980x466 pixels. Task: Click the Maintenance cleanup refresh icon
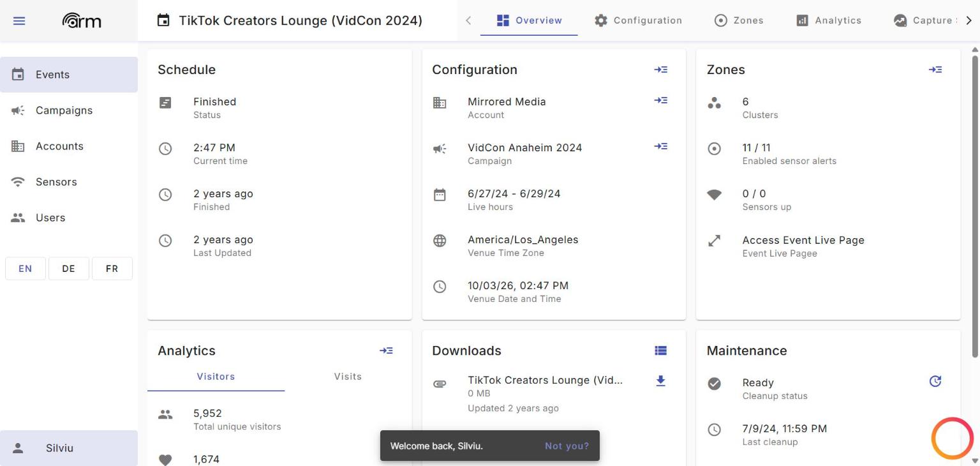[x=935, y=381]
